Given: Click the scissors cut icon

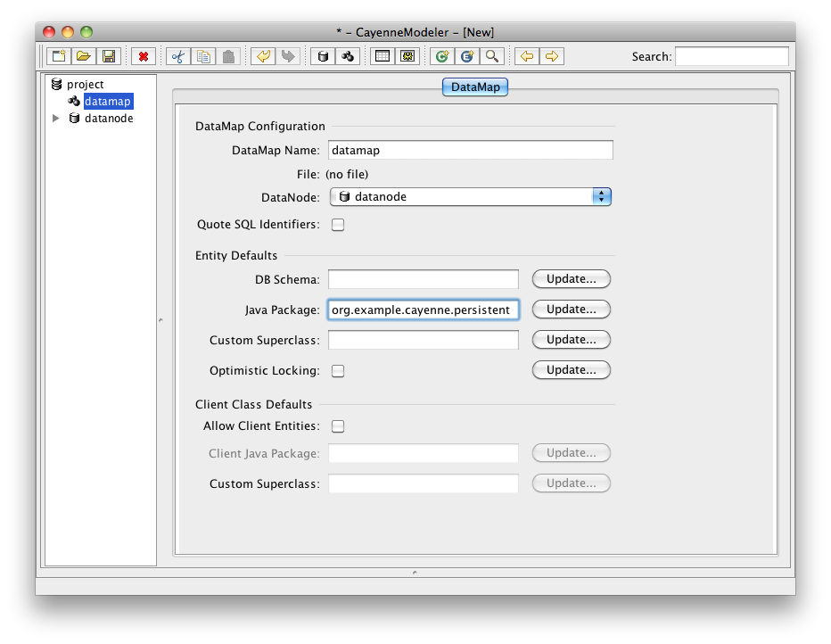Looking at the screenshot, I should tap(178, 56).
